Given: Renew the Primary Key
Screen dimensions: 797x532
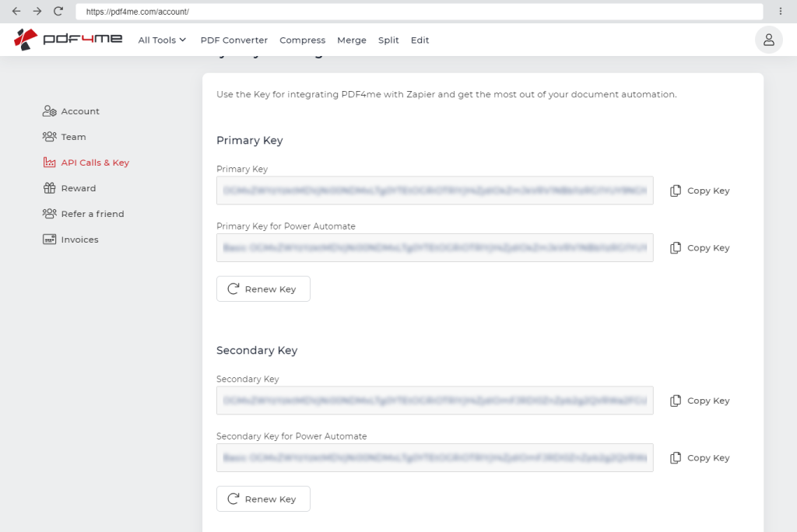Looking at the screenshot, I should (263, 289).
